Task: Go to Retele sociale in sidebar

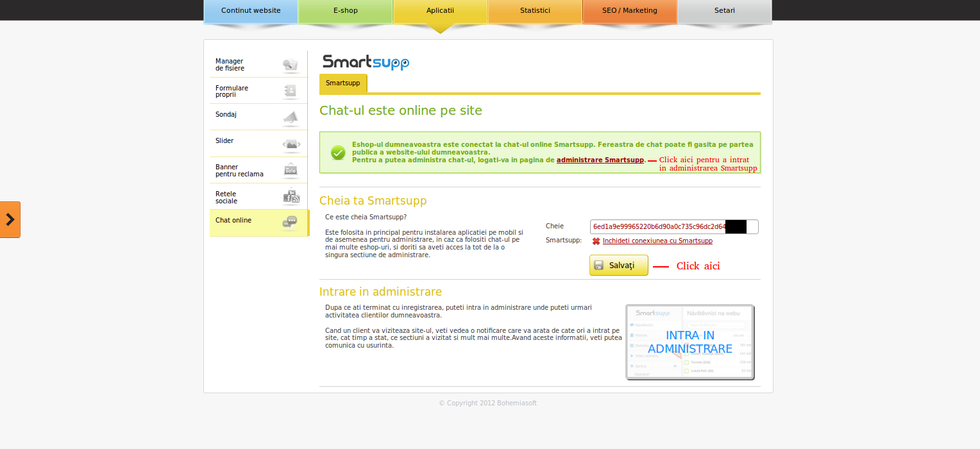Action: (258, 196)
